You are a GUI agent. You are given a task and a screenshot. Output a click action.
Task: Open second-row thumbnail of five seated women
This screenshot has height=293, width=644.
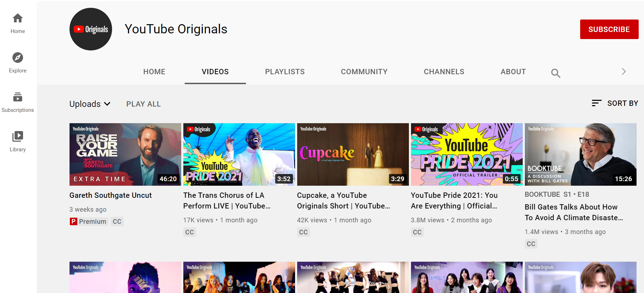coord(467,277)
